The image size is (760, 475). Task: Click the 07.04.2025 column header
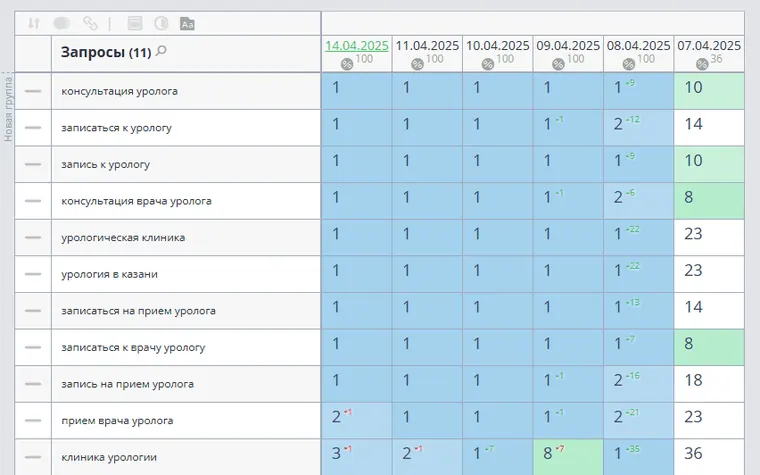[709, 46]
